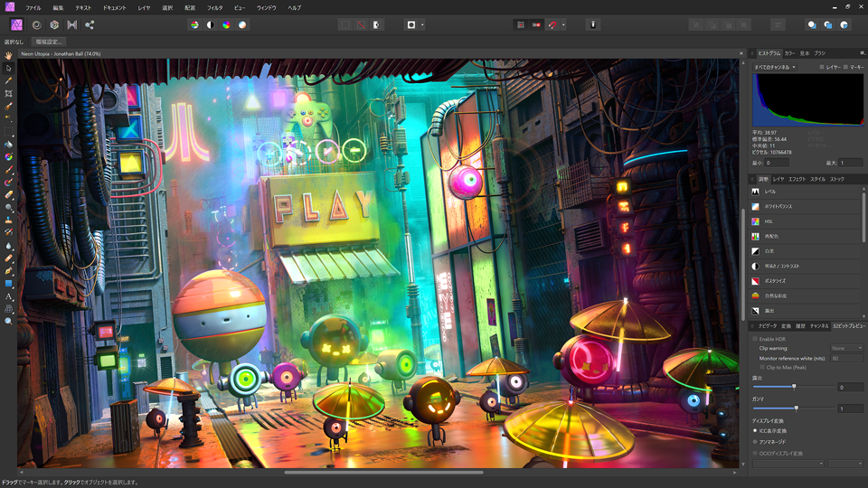This screenshot has width=868, height=488.
Task: Switch to the カラー panel tab
Action: click(x=790, y=53)
